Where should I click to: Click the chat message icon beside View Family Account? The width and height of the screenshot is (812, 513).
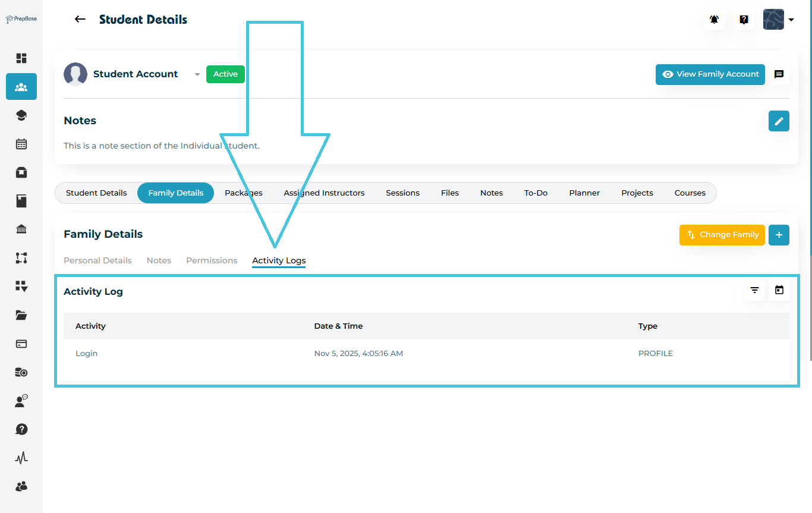coord(779,74)
